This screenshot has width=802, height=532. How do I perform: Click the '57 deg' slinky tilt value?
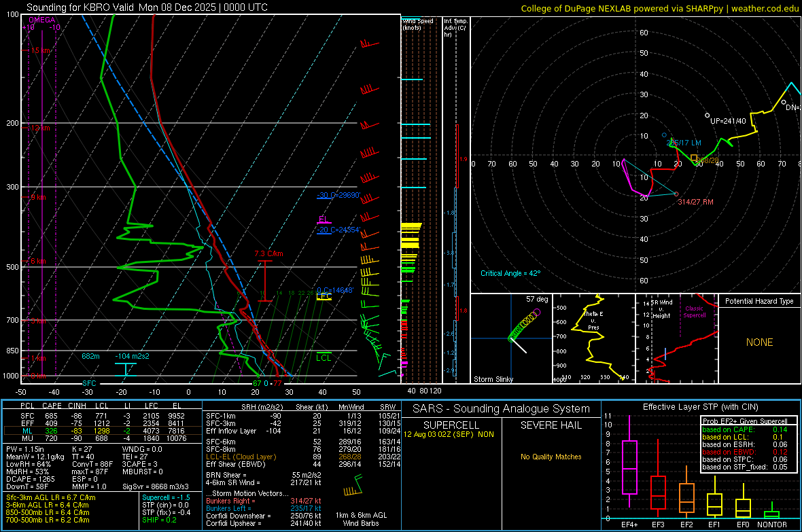(537, 299)
